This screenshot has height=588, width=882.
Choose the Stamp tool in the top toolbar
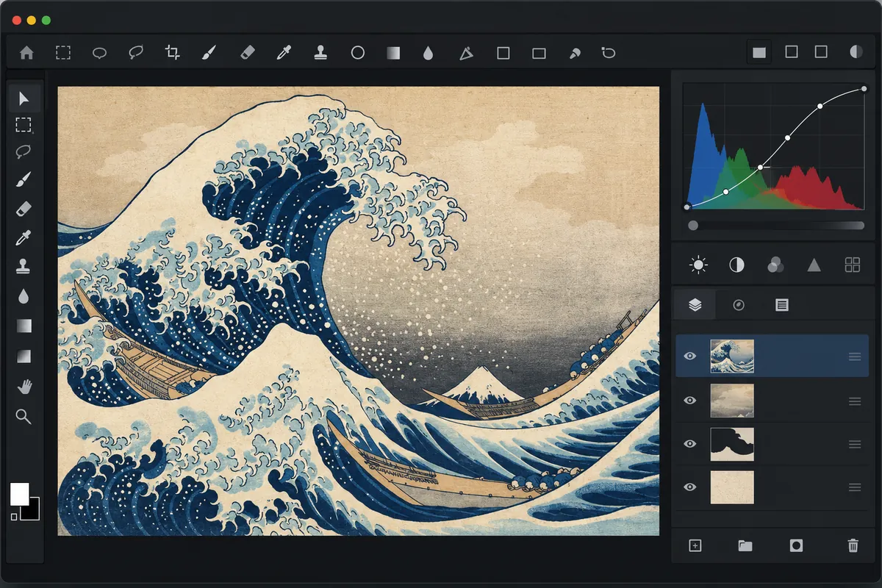(320, 53)
